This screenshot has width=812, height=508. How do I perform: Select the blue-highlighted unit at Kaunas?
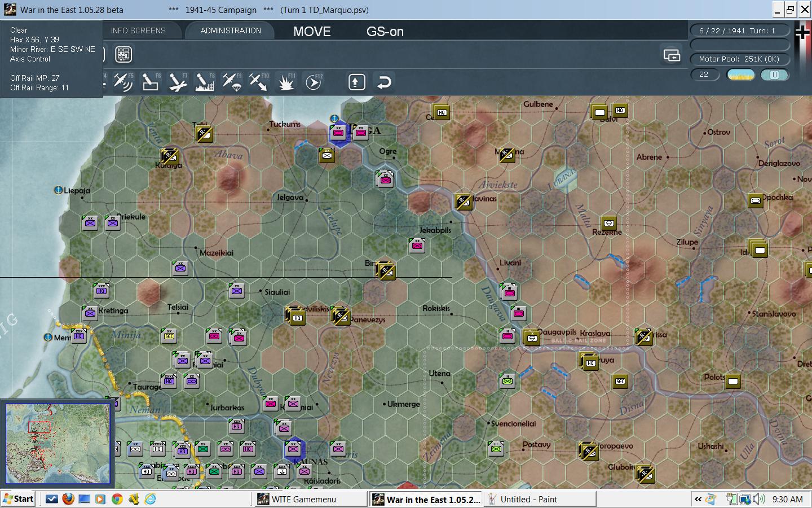click(x=293, y=449)
